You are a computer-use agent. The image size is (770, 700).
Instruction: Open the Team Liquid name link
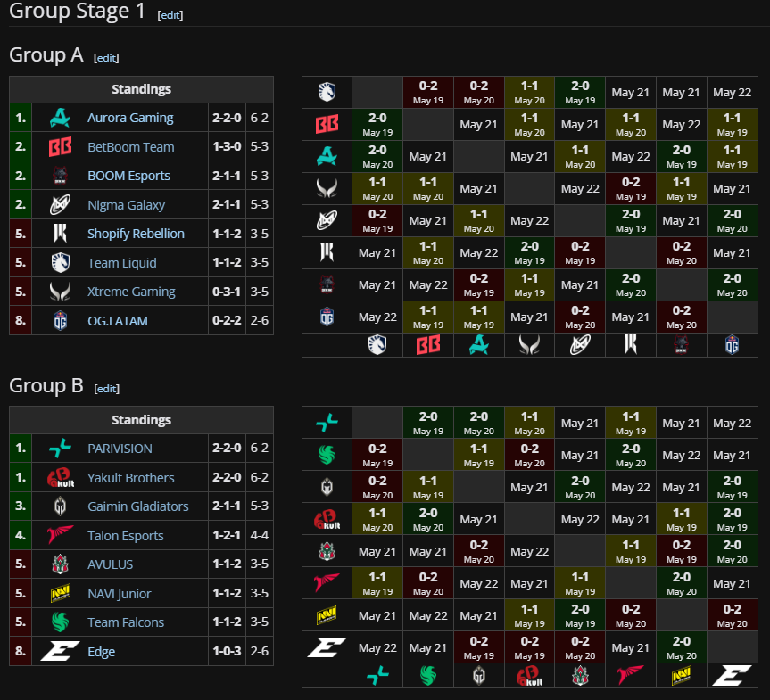[x=121, y=263]
